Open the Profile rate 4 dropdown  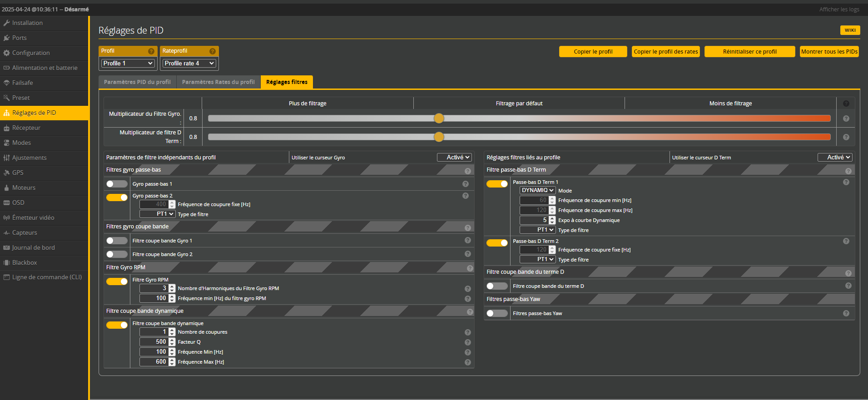189,64
